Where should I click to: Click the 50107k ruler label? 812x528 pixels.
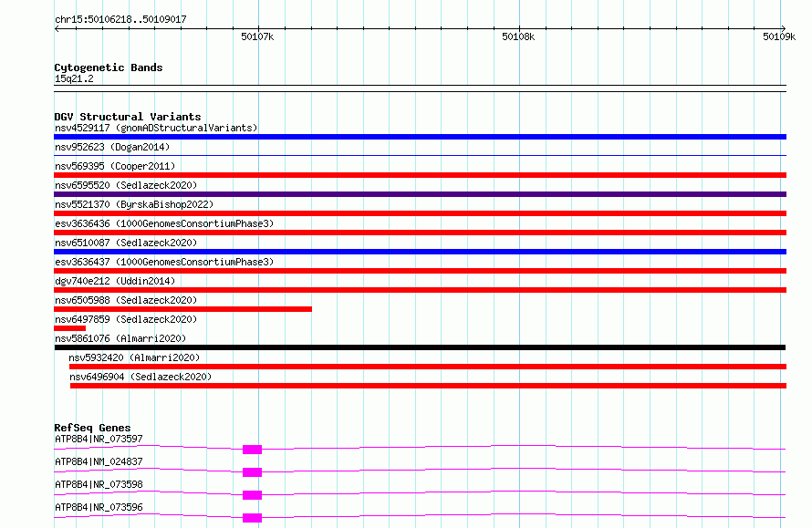point(257,36)
